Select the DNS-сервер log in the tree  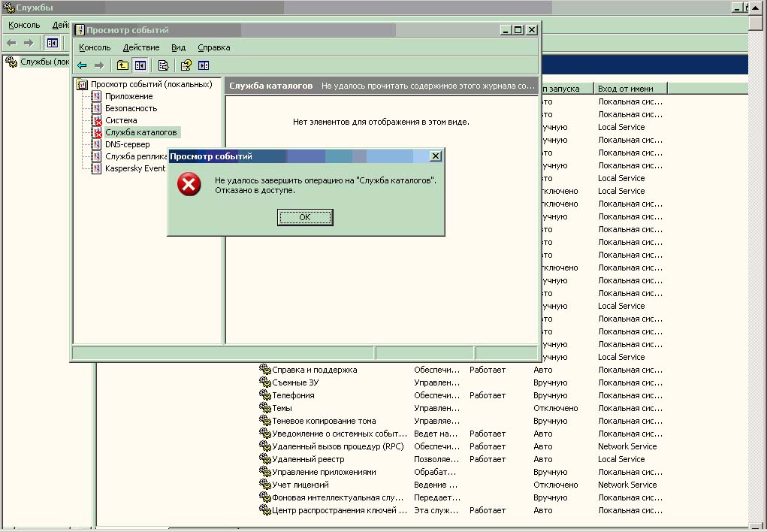pos(127,144)
